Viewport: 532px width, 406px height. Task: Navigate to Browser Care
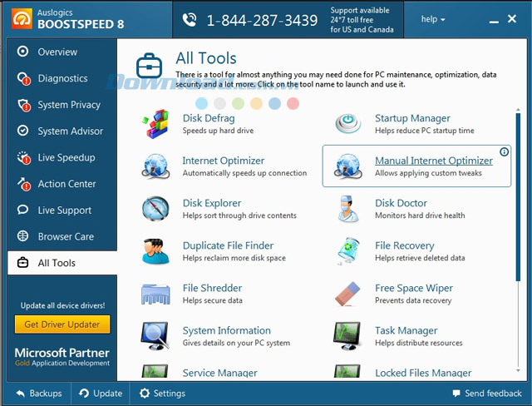click(x=62, y=236)
